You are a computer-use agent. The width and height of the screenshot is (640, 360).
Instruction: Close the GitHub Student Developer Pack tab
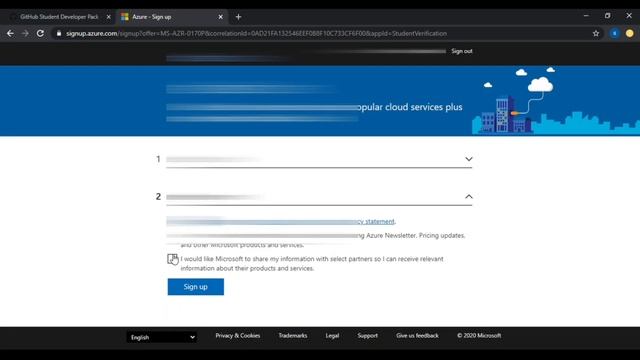(x=108, y=17)
